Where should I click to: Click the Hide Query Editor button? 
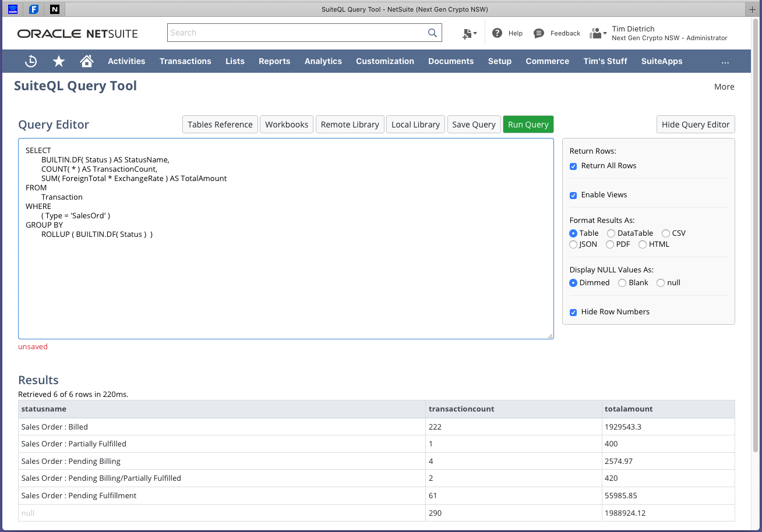pos(696,125)
